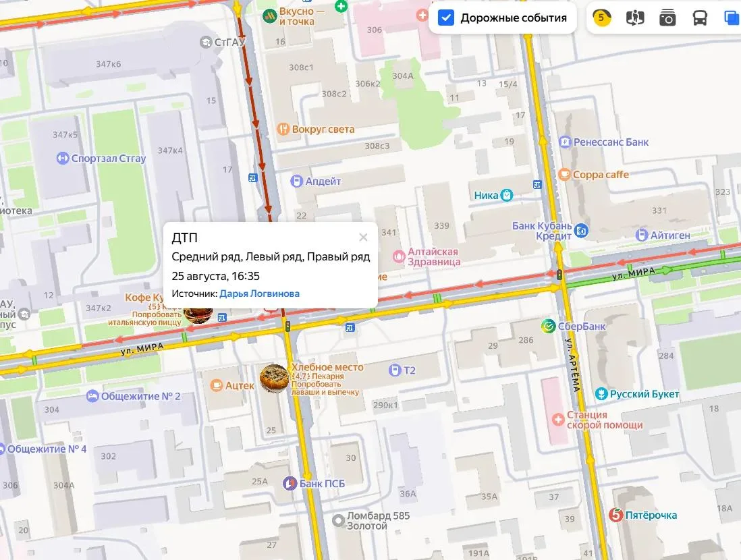Open the Coppa caffe icon
741x560 pixels.
click(x=564, y=174)
